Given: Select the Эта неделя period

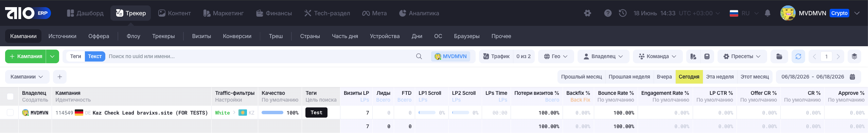Looking at the screenshot, I should click(720, 77).
